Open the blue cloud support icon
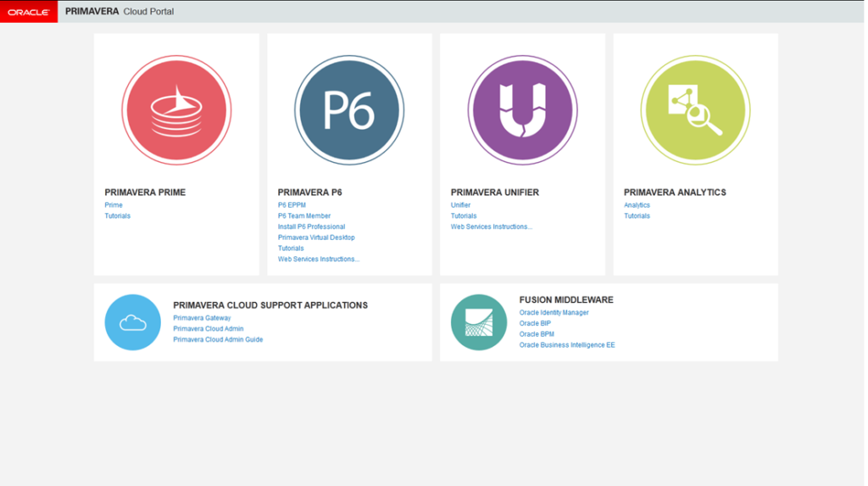The height and width of the screenshot is (486, 868). [x=133, y=322]
